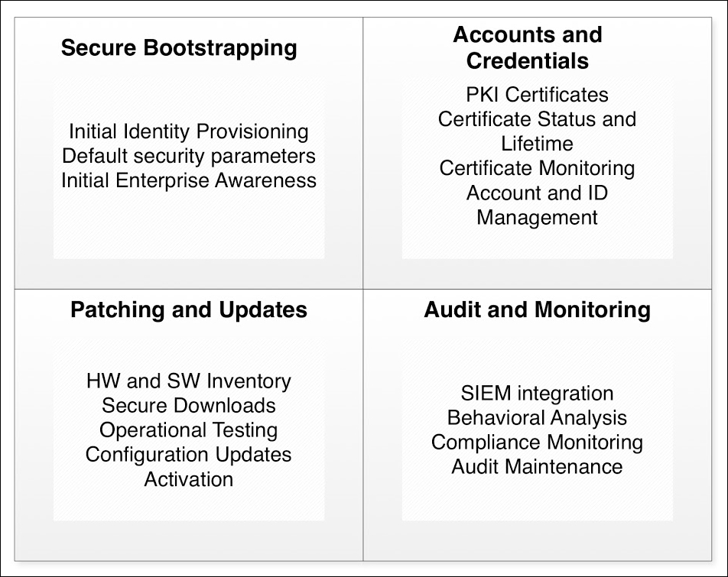Select the Audit and Monitoring heading
Viewport: 728px width, 577px height.
(x=537, y=310)
